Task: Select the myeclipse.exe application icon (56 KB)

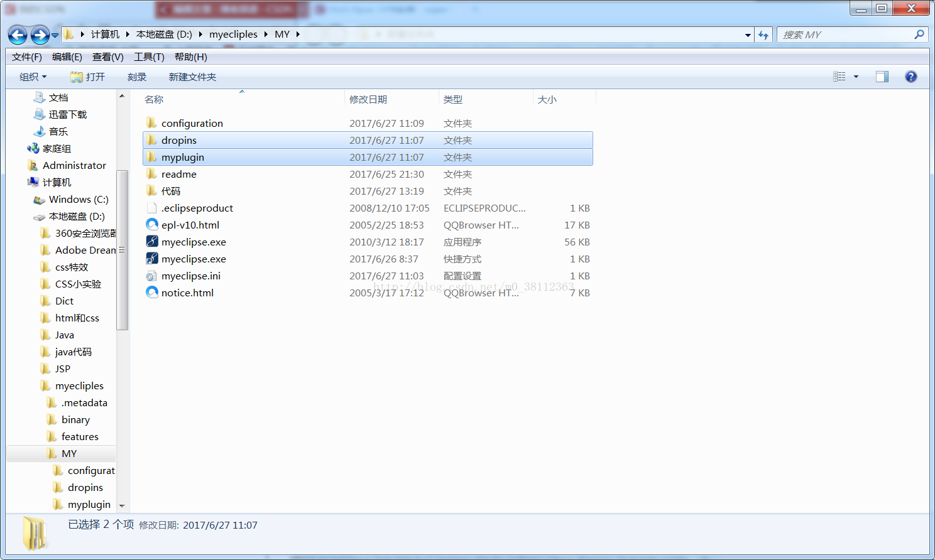Action: [x=151, y=242]
